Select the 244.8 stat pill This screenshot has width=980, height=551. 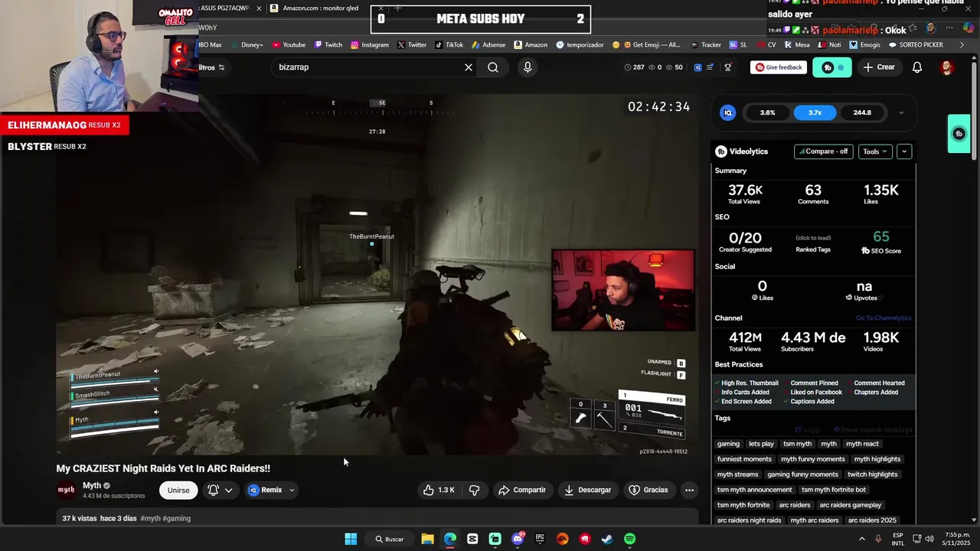(x=862, y=112)
